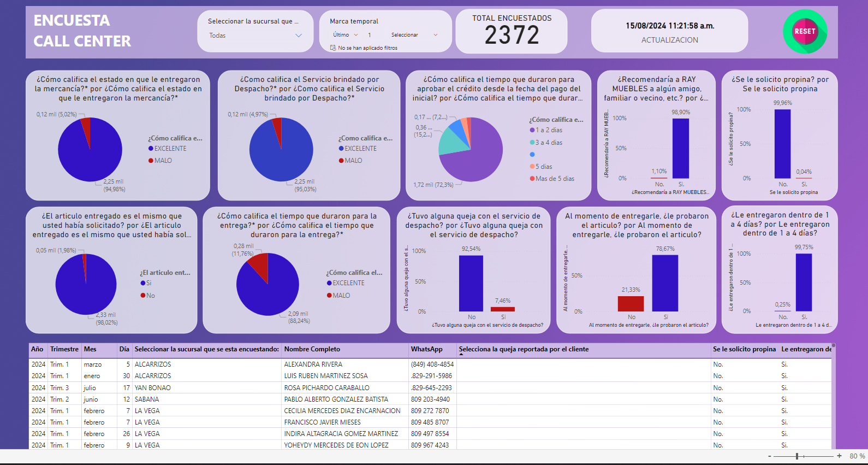Click the purple '1 a 2 dias' legend marker

tap(532, 130)
